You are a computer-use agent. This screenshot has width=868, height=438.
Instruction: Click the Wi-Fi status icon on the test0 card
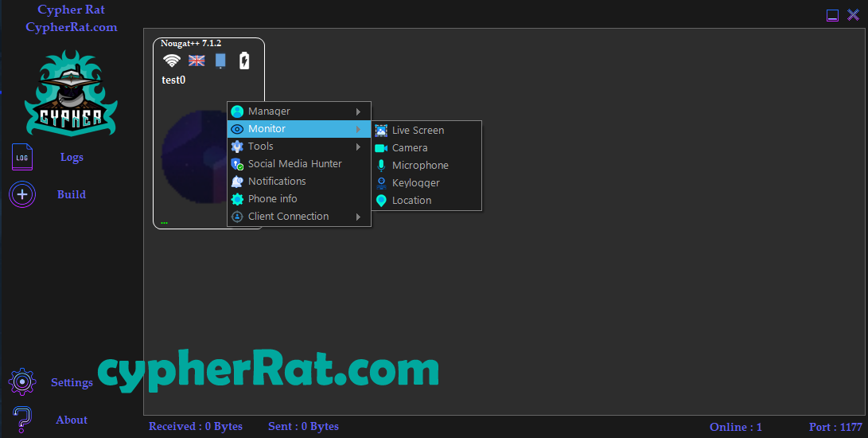tap(171, 61)
